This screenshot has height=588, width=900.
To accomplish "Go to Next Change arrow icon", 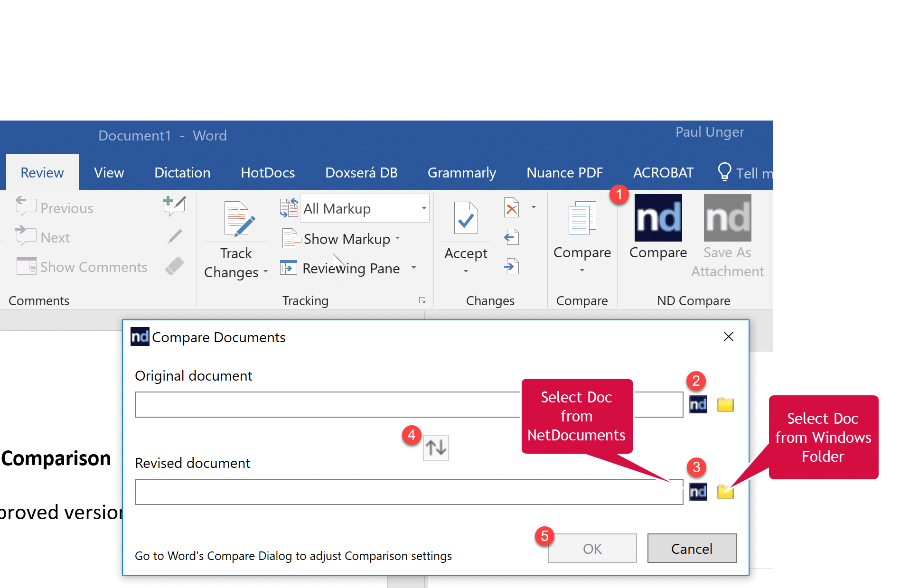I will [x=511, y=266].
